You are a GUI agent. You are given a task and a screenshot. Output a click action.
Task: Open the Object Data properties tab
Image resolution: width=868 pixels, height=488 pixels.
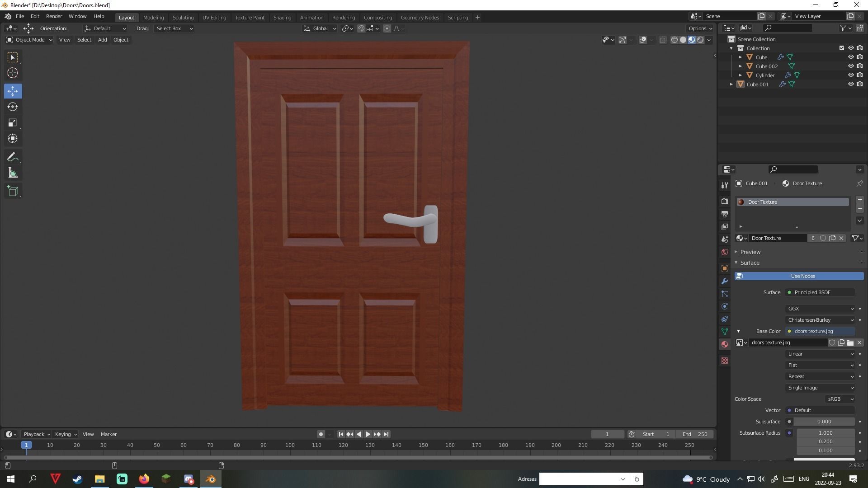coord(725,332)
